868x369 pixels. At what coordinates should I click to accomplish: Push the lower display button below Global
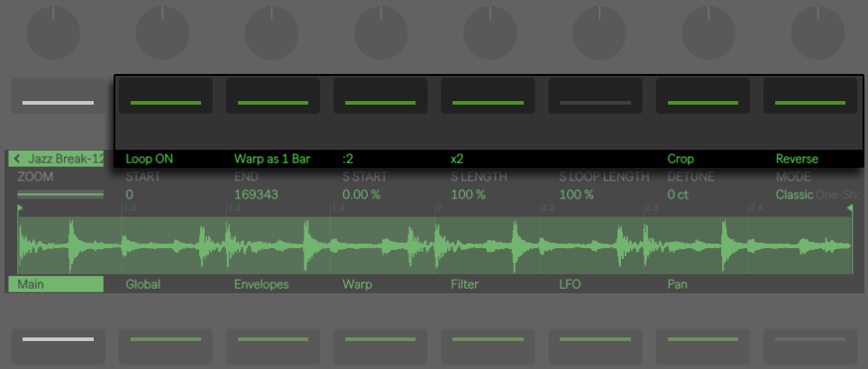pyautogui.click(x=166, y=346)
